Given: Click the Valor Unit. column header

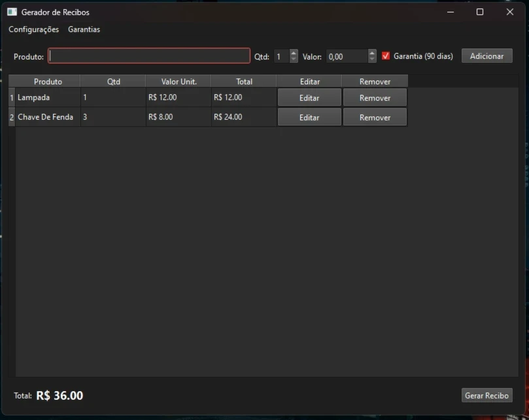Looking at the screenshot, I should (x=179, y=81).
